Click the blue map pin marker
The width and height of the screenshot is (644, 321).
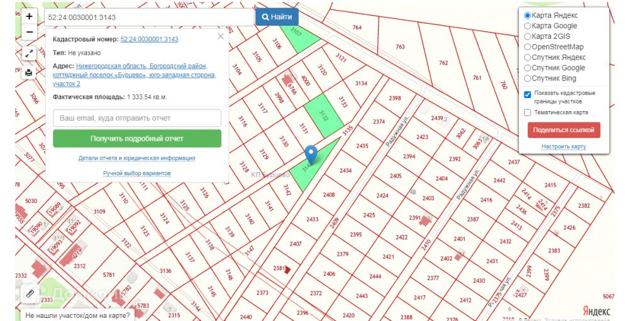[x=311, y=155]
